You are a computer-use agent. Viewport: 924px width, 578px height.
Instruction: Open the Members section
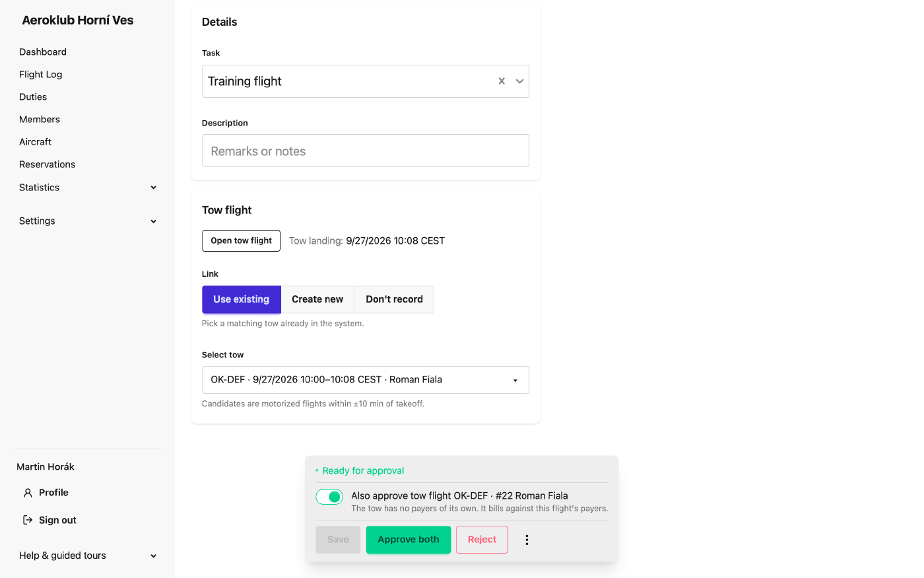tap(40, 120)
